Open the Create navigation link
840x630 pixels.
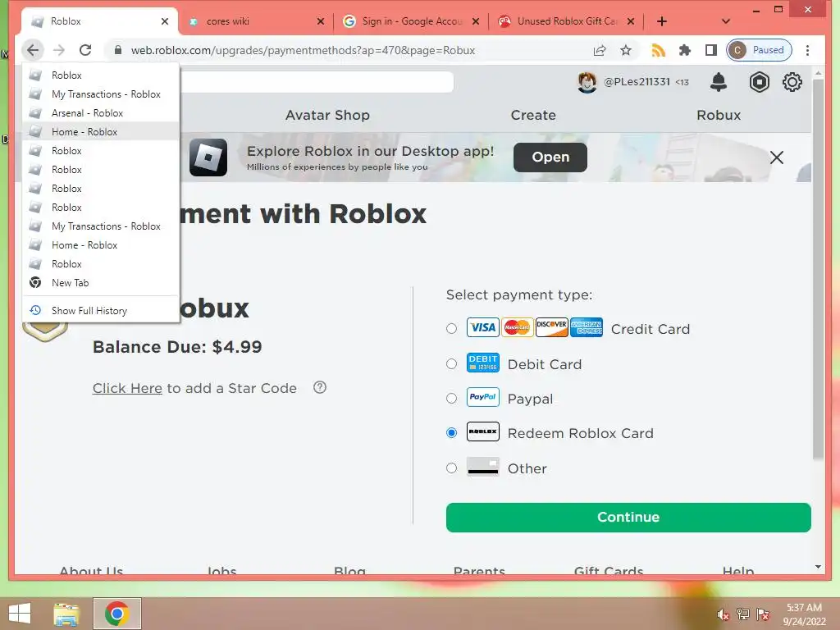click(533, 115)
